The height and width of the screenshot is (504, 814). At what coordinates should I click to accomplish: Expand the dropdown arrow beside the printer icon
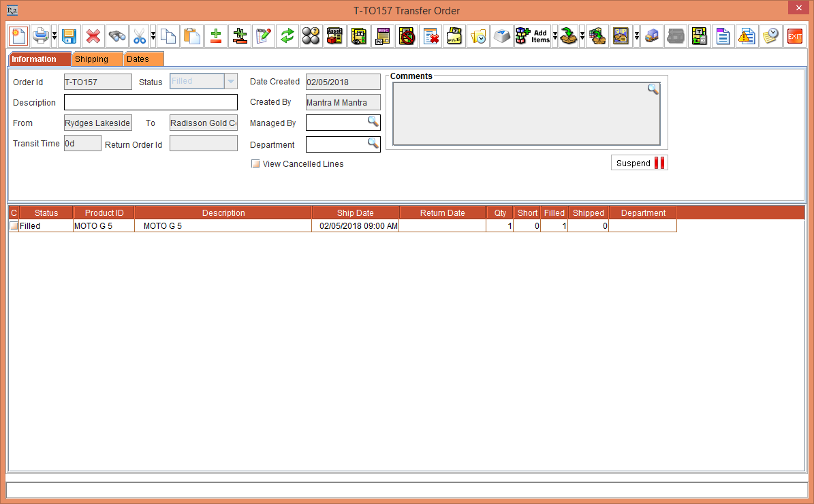pyautogui.click(x=54, y=36)
